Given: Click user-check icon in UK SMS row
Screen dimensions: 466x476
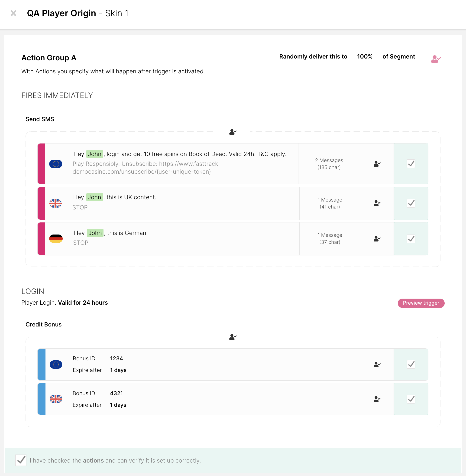Looking at the screenshot, I should tap(377, 203).
